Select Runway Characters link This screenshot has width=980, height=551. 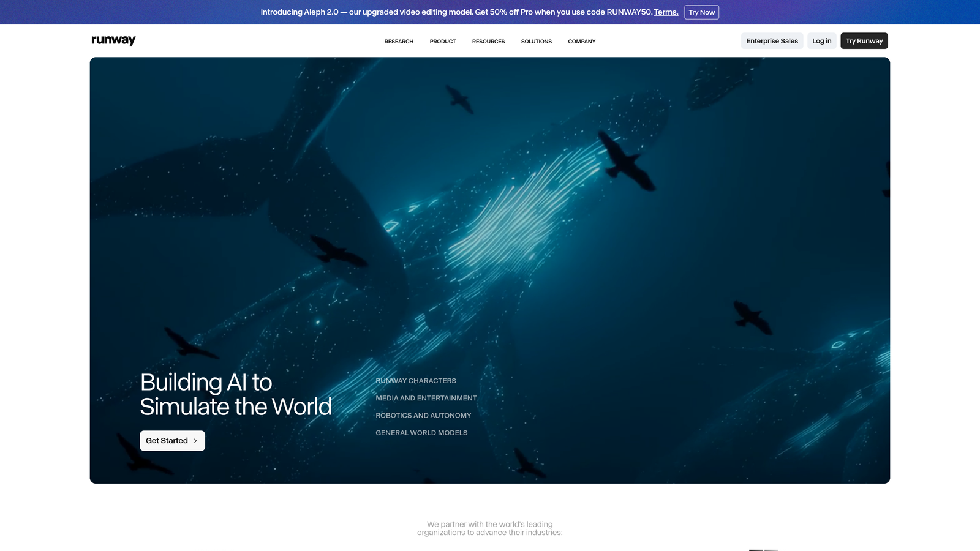[x=416, y=381]
